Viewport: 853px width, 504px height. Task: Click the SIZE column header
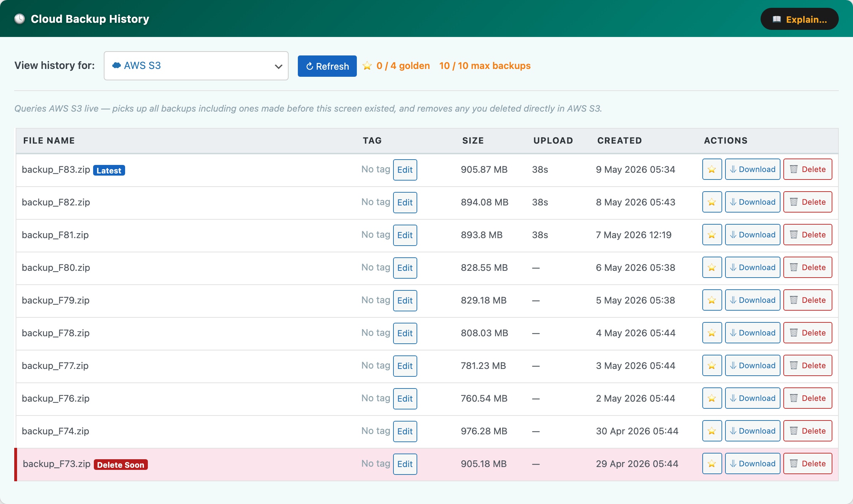(473, 141)
